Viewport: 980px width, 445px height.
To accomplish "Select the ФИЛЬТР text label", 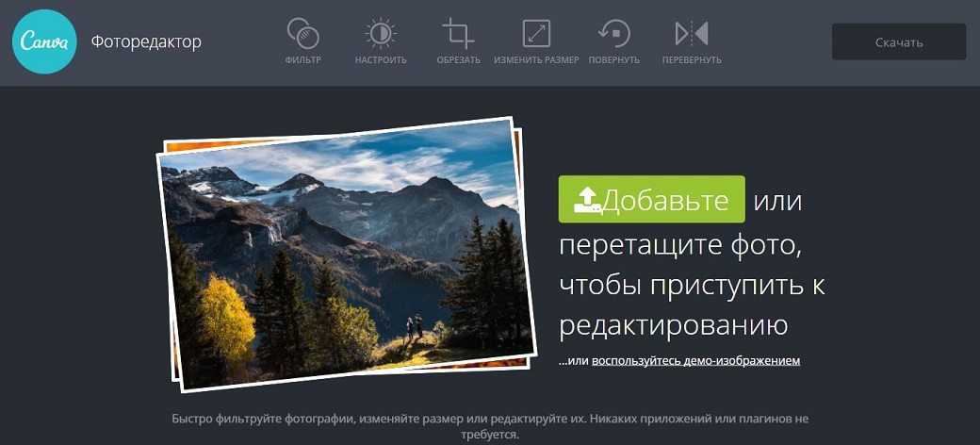I will 302,60.
